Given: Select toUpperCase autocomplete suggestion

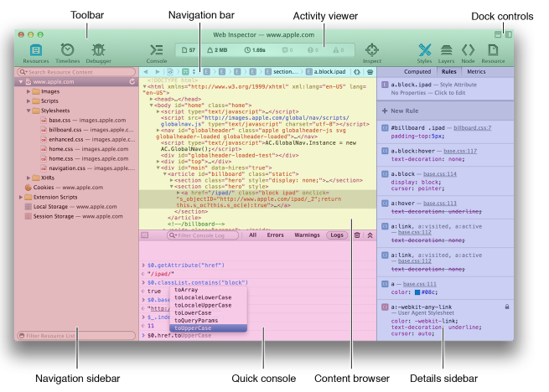Looking at the screenshot, I should [209, 328].
